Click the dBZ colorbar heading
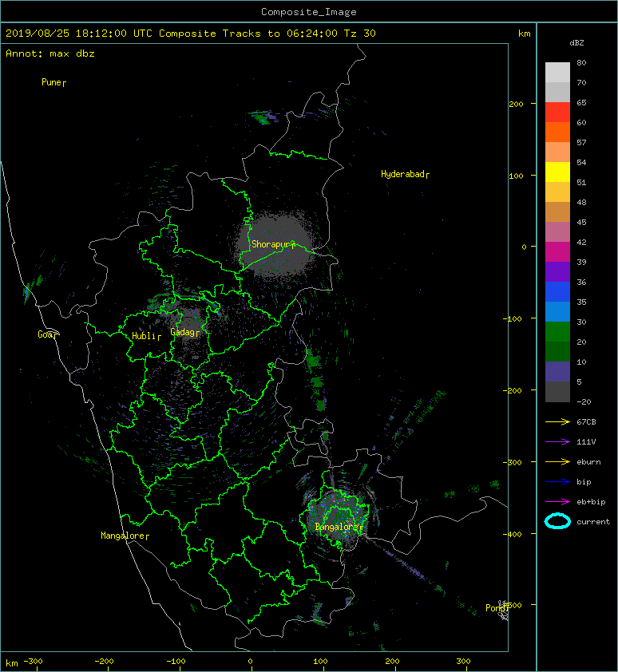Viewport: 618px width, 672px height. tap(576, 43)
